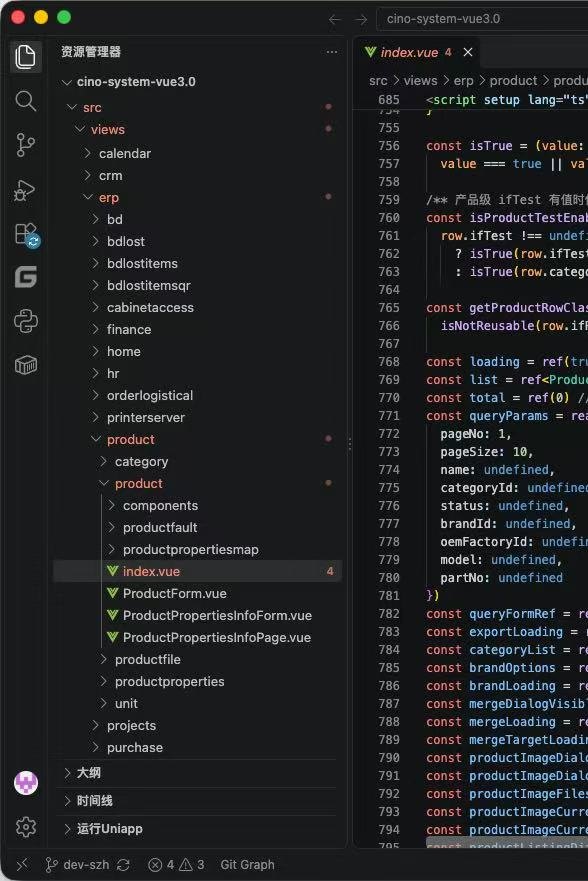The height and width of the screenshot is (881, 588).
Task: Expand the cabinetaccess folder
Action: pyautogui.click(x=198, y=307)
